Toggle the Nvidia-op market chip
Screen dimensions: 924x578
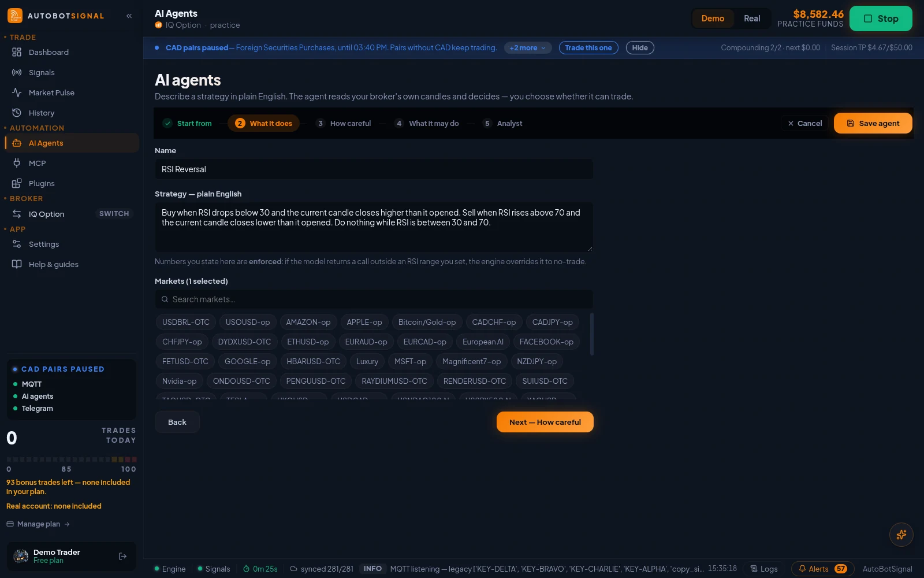(179, 381)
